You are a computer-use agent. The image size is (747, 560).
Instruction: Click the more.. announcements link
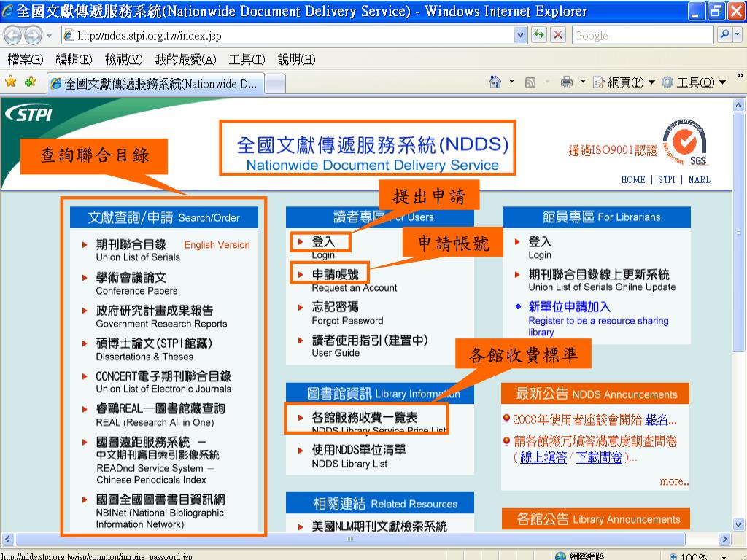(674, 481)
